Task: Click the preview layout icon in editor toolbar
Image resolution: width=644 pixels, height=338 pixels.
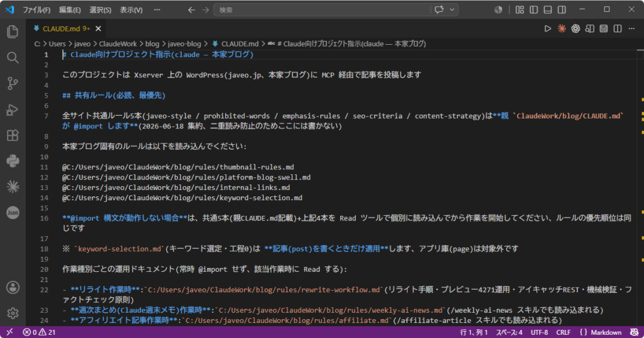Action: click(x=603, y=28)
